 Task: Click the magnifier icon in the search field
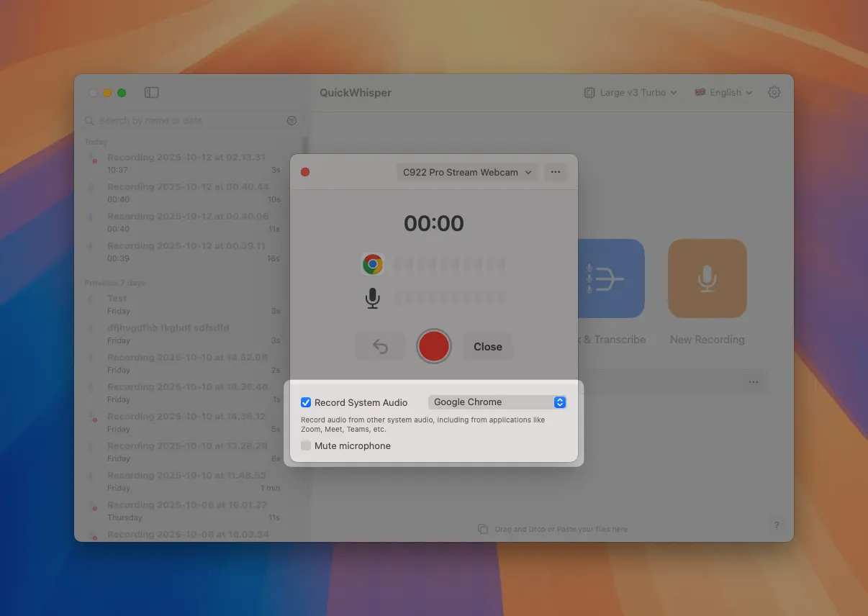point(90,121)
